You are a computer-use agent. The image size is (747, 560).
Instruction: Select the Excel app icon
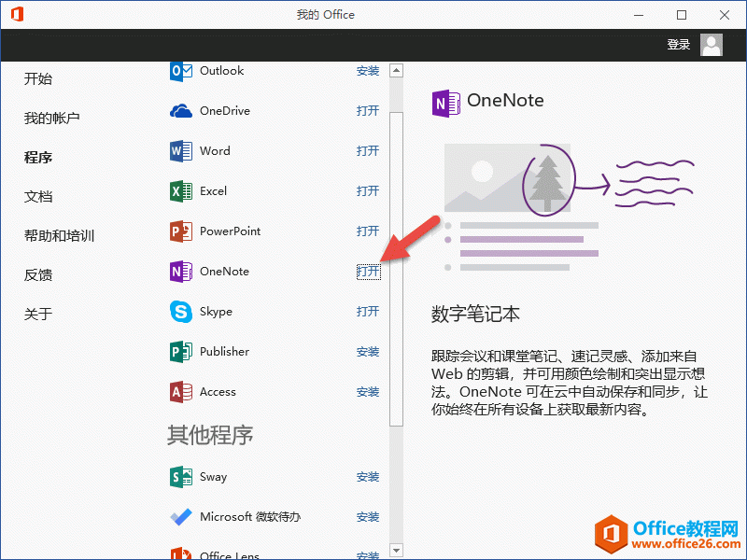point(181,191)
